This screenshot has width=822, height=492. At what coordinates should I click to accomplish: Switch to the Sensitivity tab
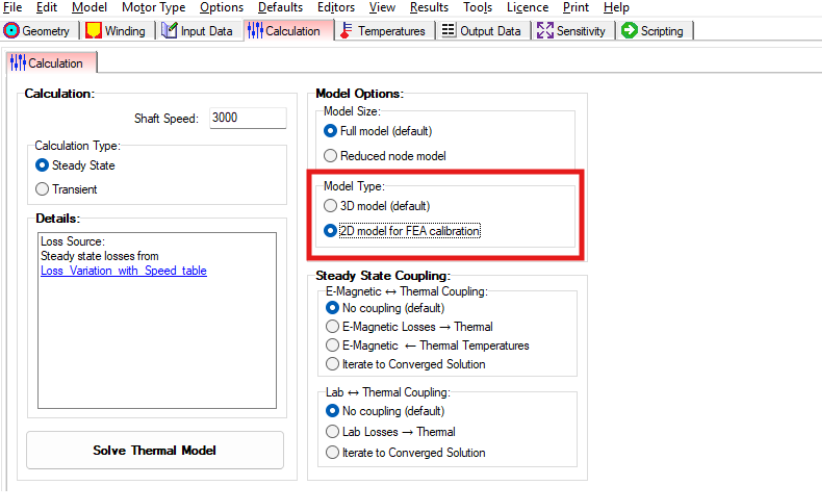pyautogui.click(x=572, y=31)
